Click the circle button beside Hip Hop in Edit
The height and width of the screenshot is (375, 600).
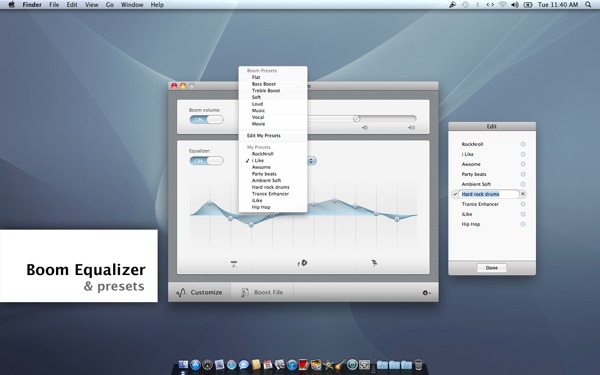pos(523,224)
